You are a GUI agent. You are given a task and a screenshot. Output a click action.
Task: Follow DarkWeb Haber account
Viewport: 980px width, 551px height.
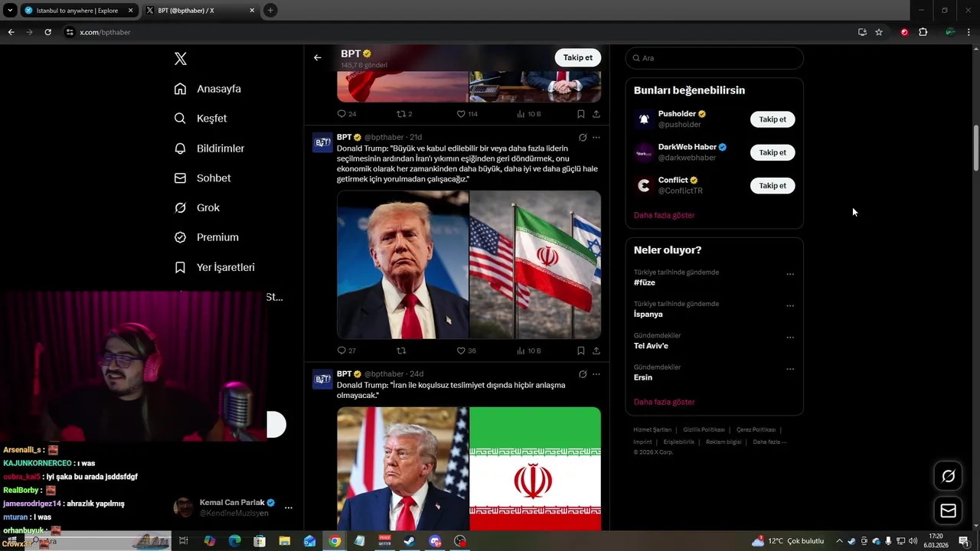(x=773, y=152)
